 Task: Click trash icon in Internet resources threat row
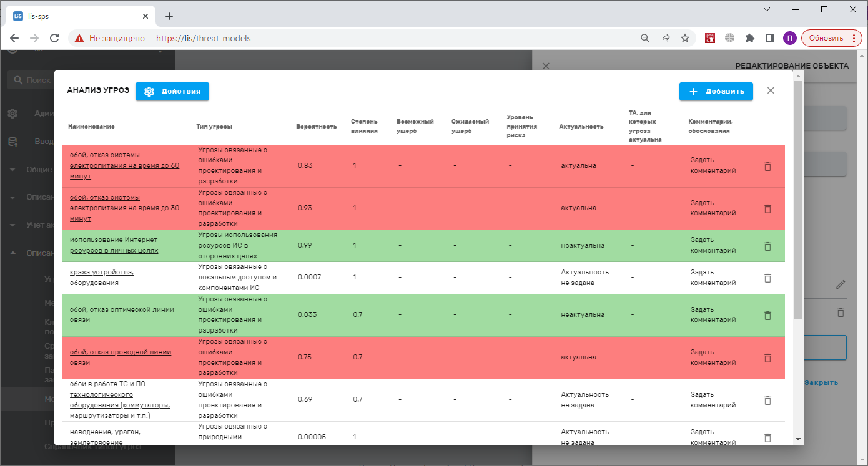click(x=768, y=246)
